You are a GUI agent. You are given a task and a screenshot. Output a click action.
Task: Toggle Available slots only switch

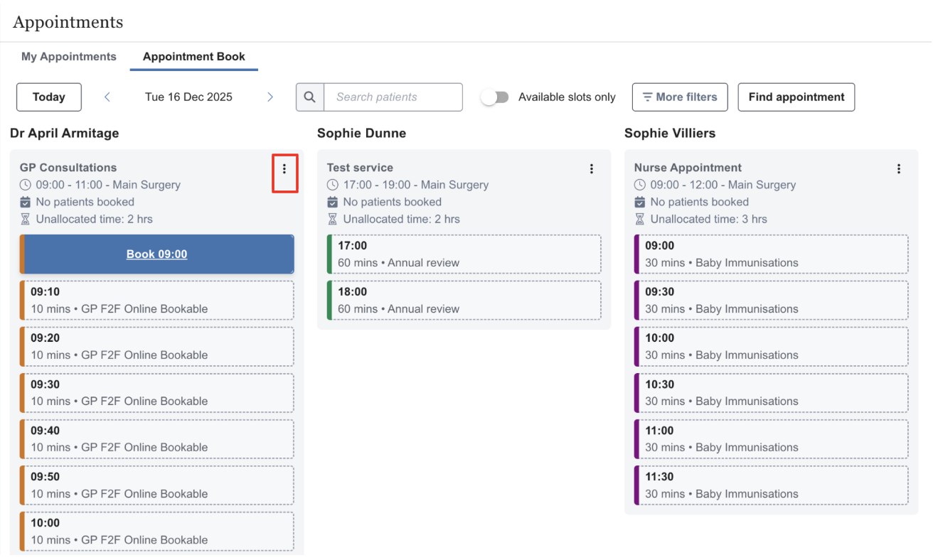(495, 97)
